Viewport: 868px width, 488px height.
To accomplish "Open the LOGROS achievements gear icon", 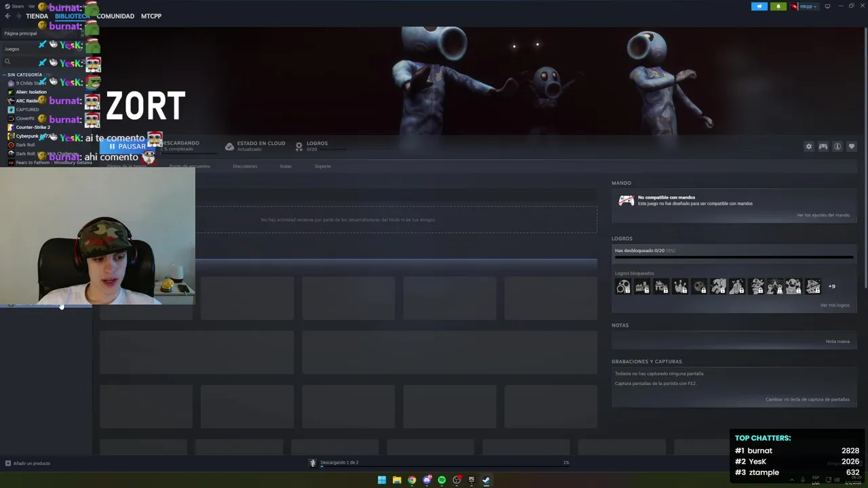I will pos(299,146).
